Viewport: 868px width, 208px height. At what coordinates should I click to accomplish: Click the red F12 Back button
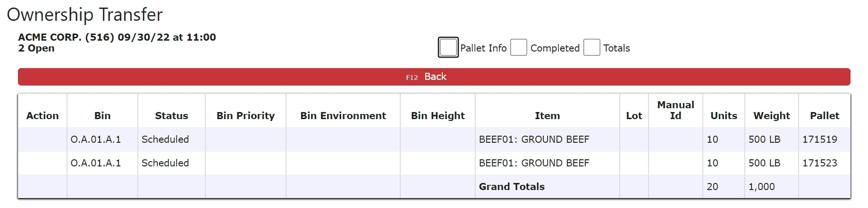coord(434,77)
